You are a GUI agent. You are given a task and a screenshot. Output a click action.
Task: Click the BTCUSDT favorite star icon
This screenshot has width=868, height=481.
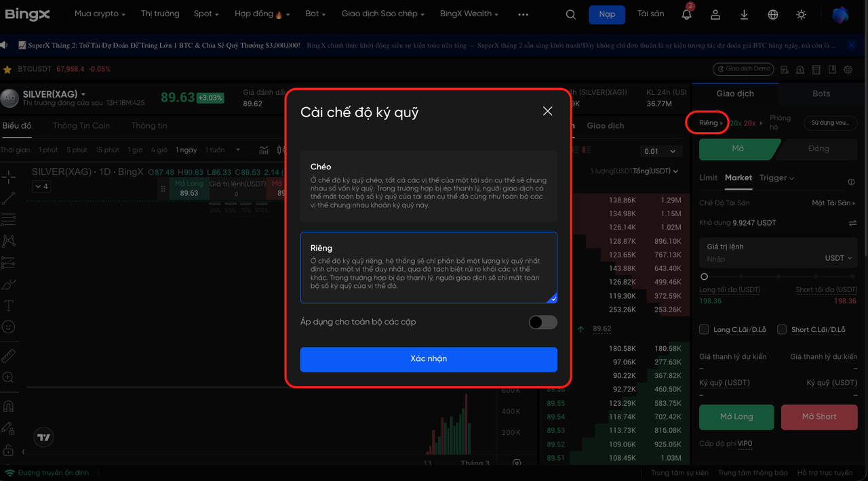(x=7, y=69)
